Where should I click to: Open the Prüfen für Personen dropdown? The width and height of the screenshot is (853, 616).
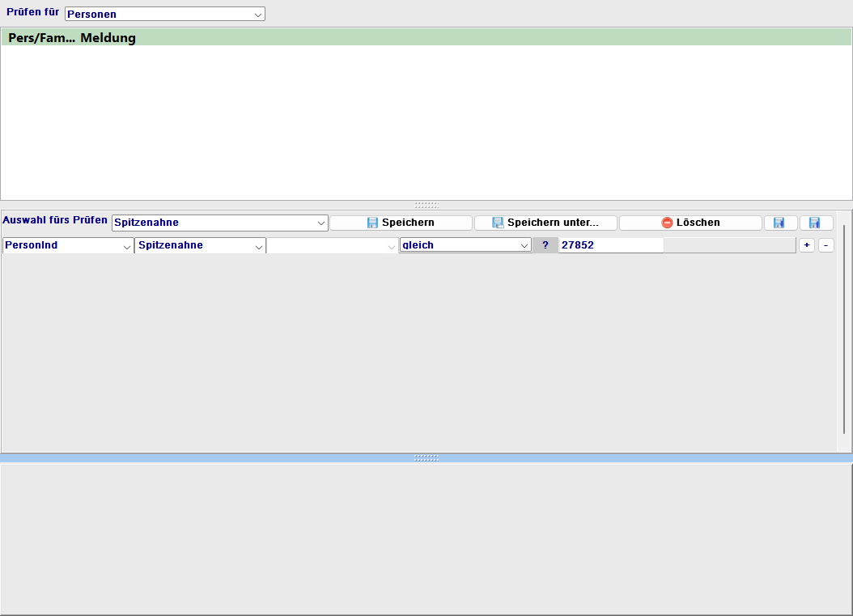(164, 15)
